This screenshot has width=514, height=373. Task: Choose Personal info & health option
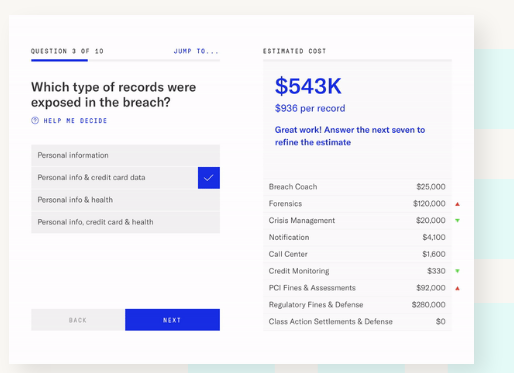125,200
